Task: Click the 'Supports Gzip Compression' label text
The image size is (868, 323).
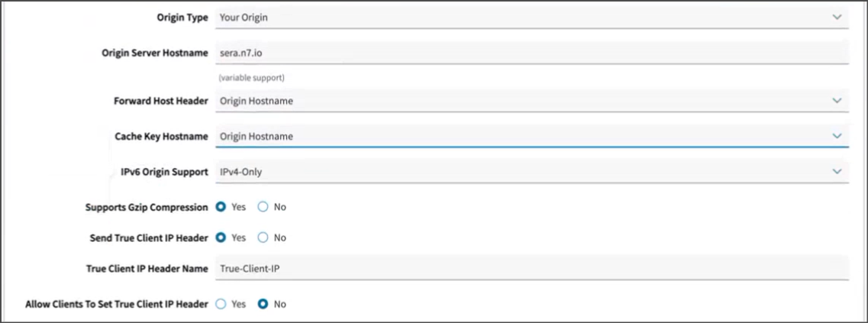Action: click(x=146, y=207)
